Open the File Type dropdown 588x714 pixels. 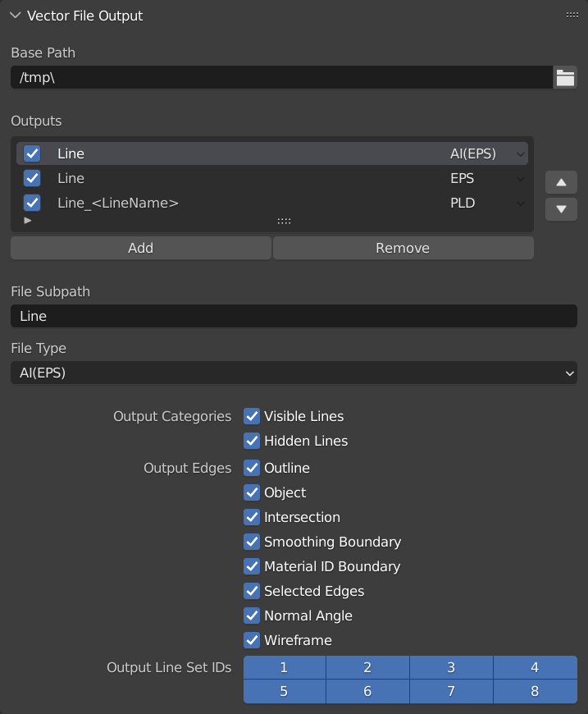294,373
